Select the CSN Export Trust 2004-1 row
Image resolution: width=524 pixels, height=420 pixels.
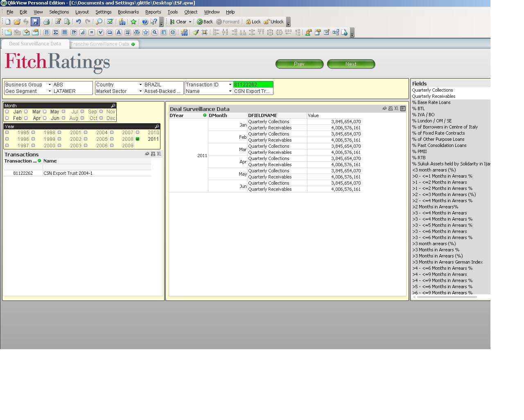[68, 173]
